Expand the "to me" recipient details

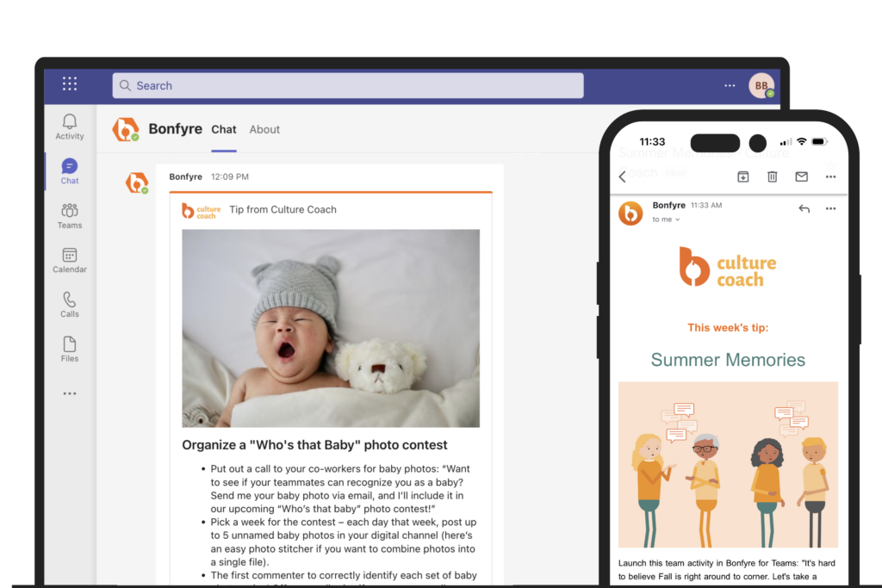pos(666,220)
